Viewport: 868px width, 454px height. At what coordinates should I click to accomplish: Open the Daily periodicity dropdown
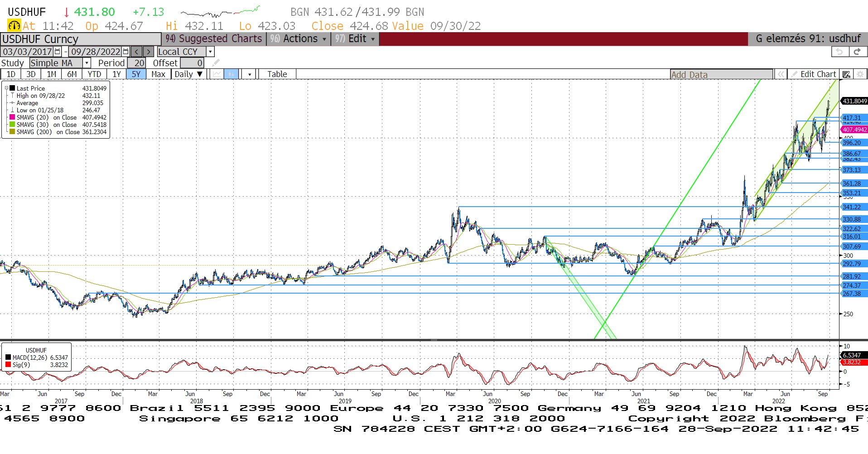click(x=189, y=74)
